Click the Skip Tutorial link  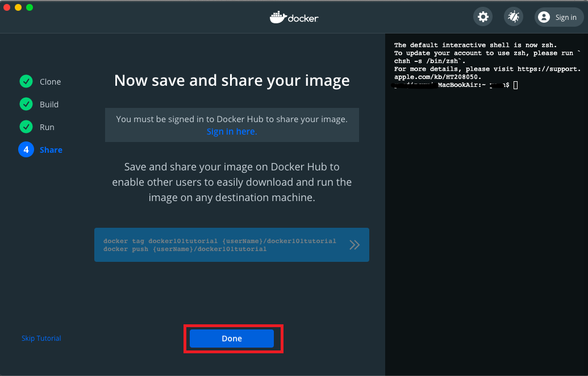pyautogui.click(x=41, y=338)
